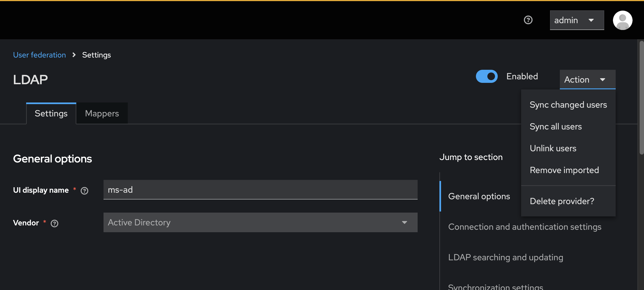
Task: Select Delete provider? menu entry
Action: coord(562,201)
